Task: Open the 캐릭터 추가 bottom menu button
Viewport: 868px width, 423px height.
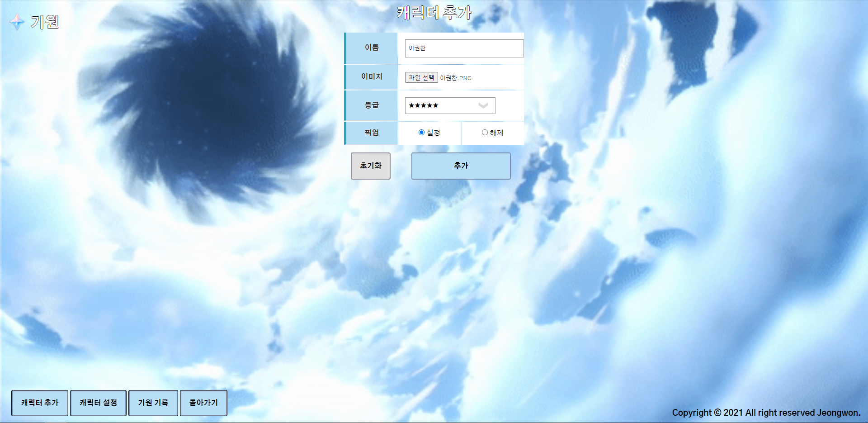Action: (x=40, y=403)
